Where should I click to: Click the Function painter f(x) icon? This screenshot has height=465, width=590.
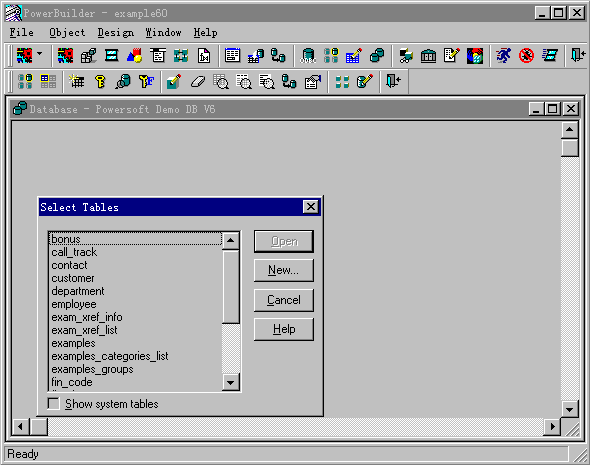(204, 56)
